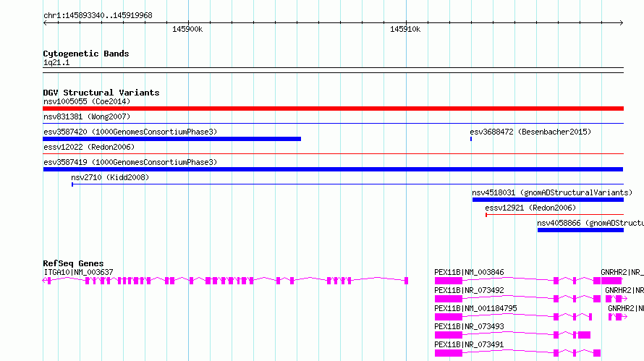The width and height of the screenshot is (644, 361).
Task: Click the large first exon of PEX11B NR_073491
Action: [x=449, y=353]
